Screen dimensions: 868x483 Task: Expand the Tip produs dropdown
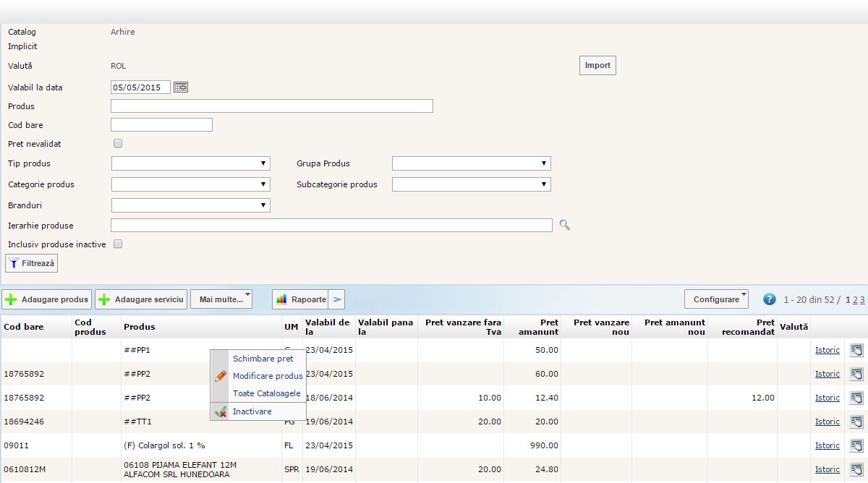point(191,164)
